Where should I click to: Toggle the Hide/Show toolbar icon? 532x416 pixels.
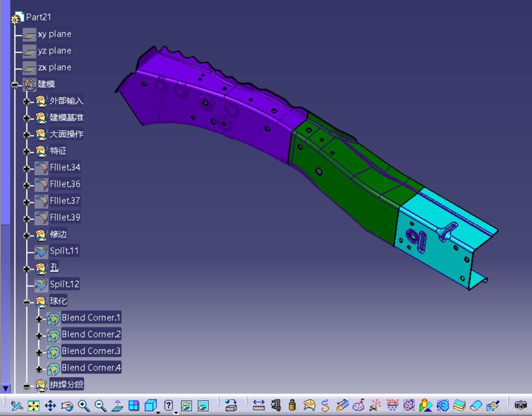tap(186, 405)
